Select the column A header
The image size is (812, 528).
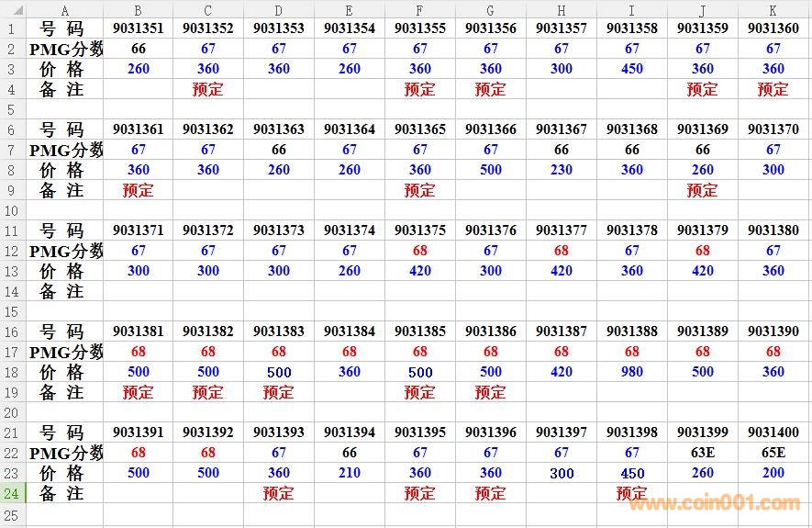coord(64,10)
